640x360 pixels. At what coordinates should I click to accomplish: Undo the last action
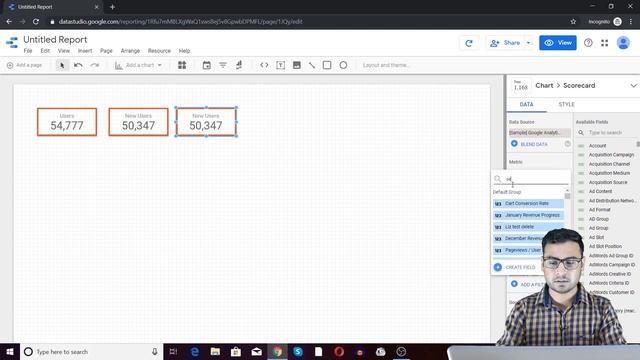pos(78,65)
